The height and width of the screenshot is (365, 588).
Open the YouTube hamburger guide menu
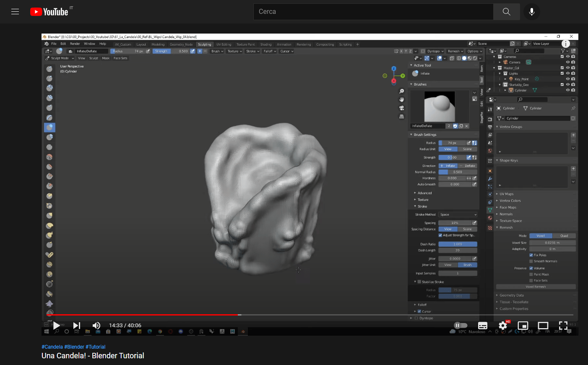point(15,12)
